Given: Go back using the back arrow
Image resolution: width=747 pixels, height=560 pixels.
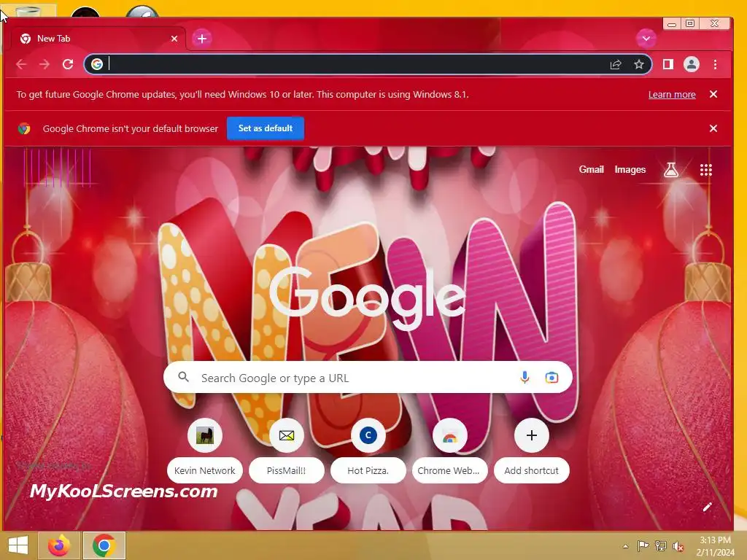Looking at the screenshot, I should pyautogui.click(x=21, y=64).
